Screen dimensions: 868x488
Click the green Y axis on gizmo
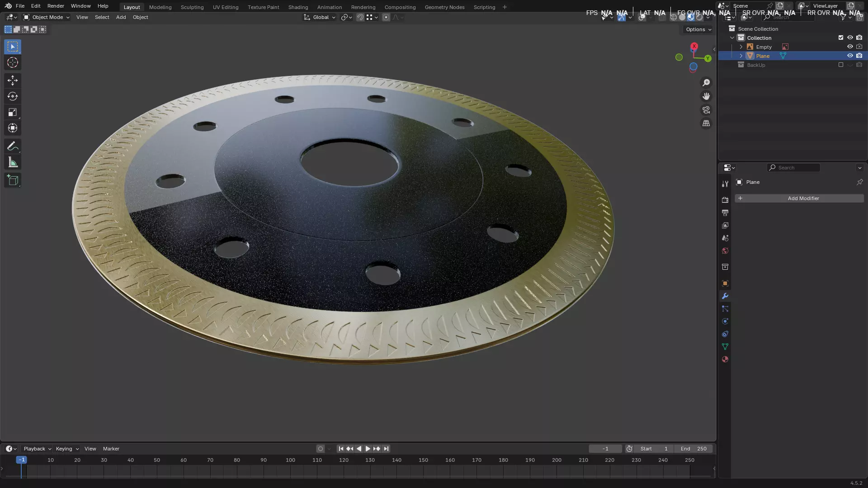[708, 58]
